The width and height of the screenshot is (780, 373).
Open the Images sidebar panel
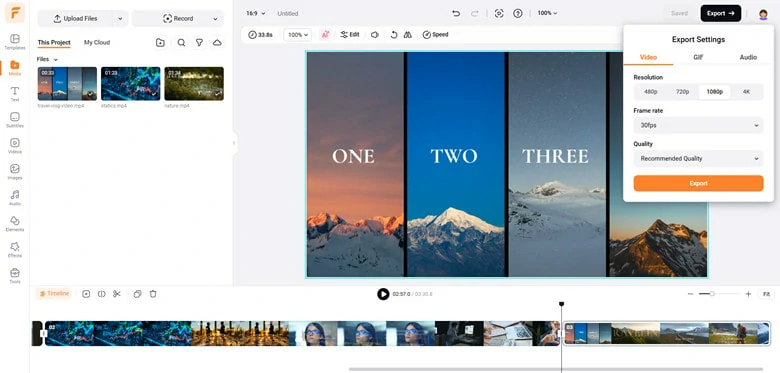click(14, 171)
